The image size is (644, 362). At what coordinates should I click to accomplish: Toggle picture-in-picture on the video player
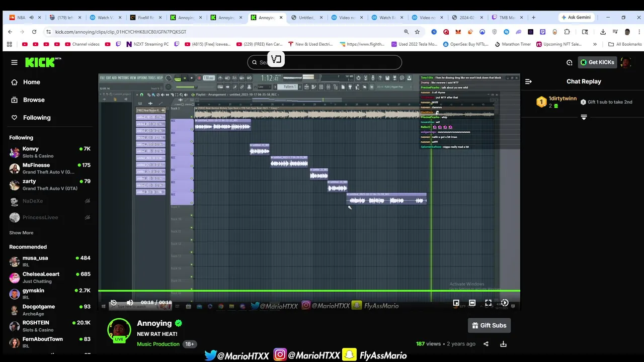pos(456,303)
